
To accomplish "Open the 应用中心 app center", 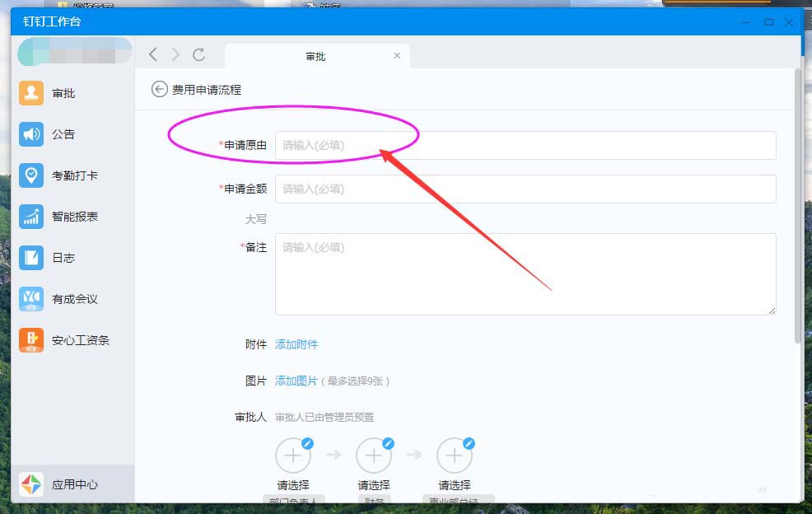I will coord(31,484).
